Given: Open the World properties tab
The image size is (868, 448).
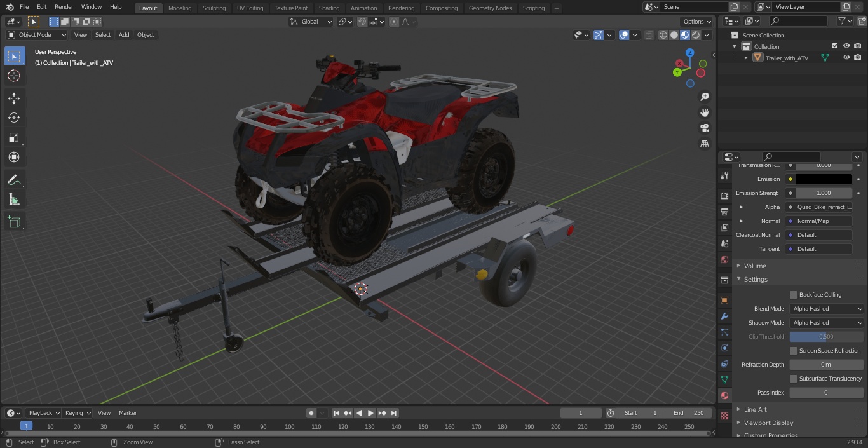Looking at the screenshot, I should pyautogui.click(x=724, y=259).
